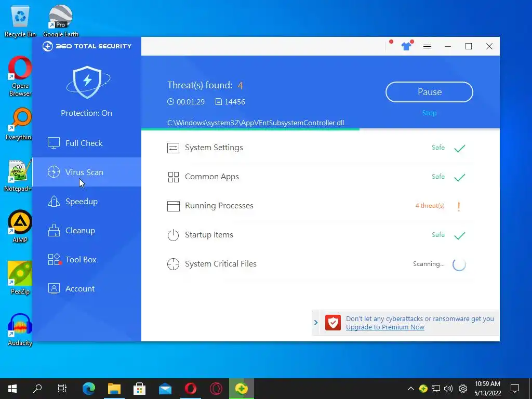
Task: Open File Explorer from the taskbar
Action: pos(114,389)
